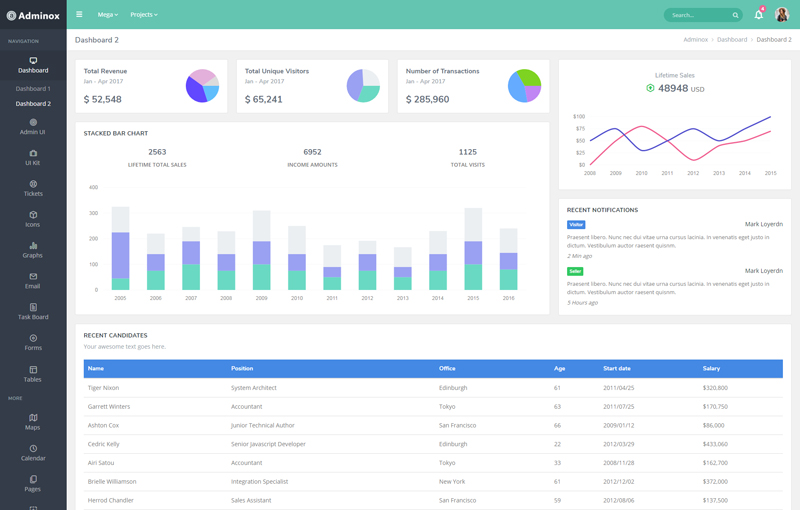This screenshot has height=510, width=800.
Task: Expand the Mega dropdown menu
Action: (108, 15)
